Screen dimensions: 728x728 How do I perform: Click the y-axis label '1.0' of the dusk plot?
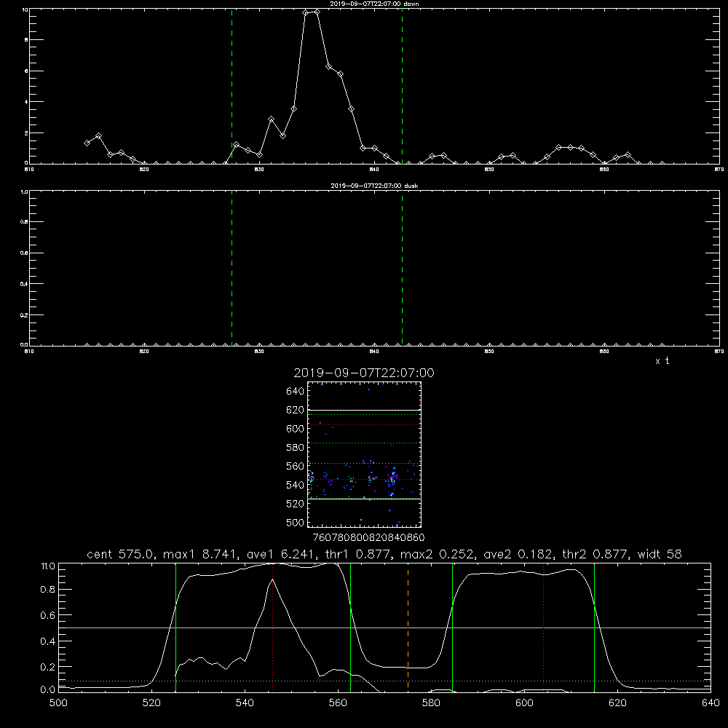click(x=25, y=191)
